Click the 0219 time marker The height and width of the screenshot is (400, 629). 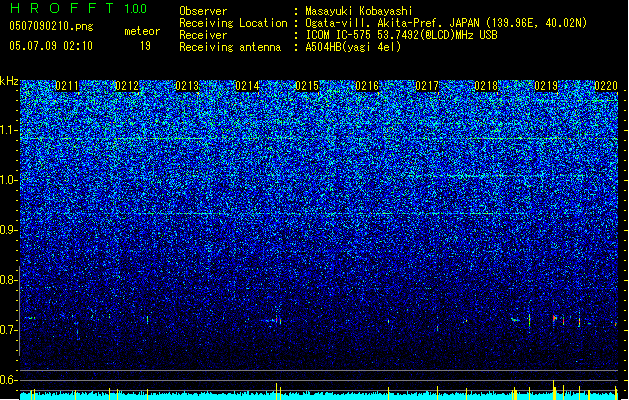click(546, 86)
